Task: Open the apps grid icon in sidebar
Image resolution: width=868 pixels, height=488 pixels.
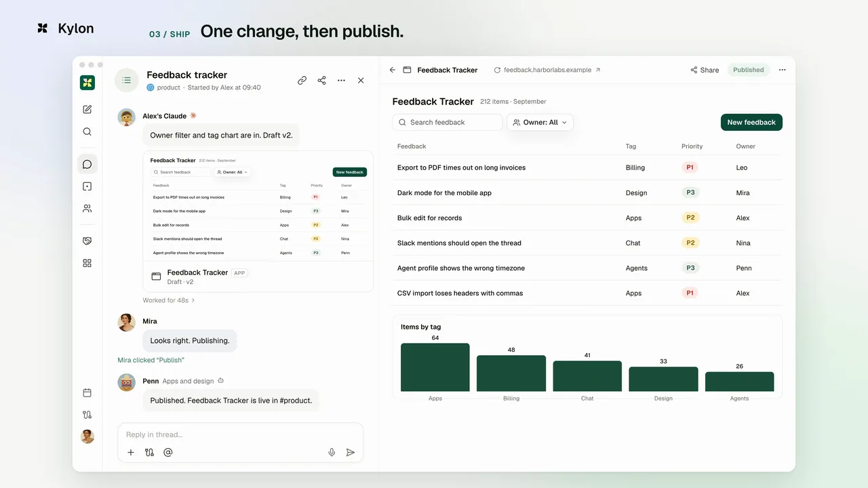Action: (x=87, y=263)
